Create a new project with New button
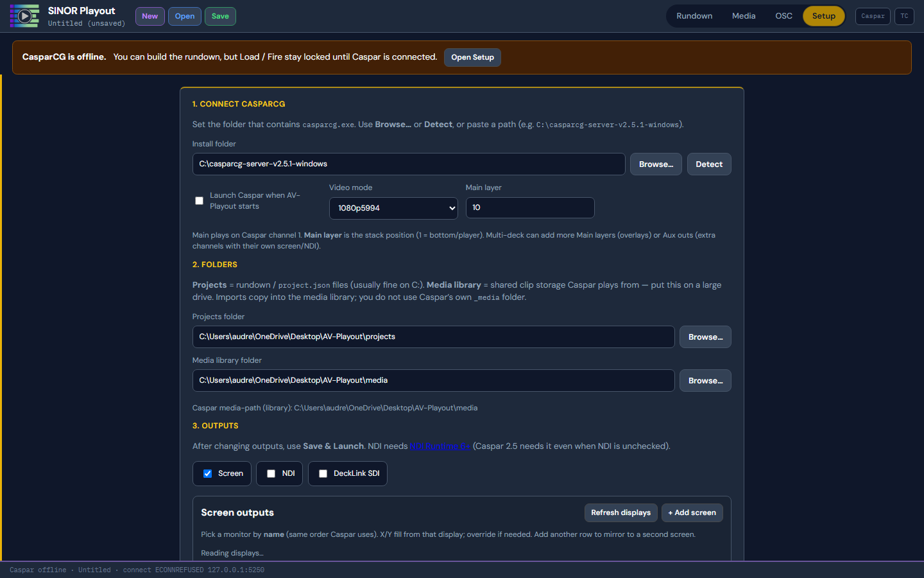Viewport: 924px width, 578px height. coord(150,16)
